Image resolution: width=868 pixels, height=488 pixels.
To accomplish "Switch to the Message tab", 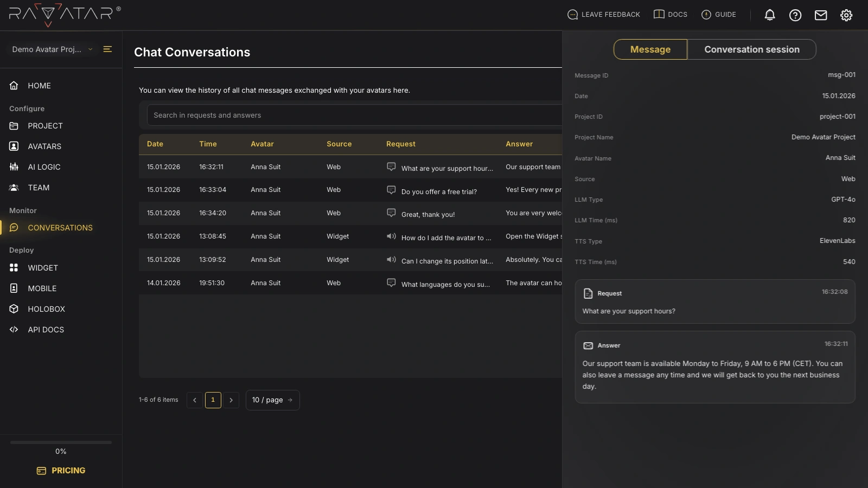I will (x=650, y=49).
